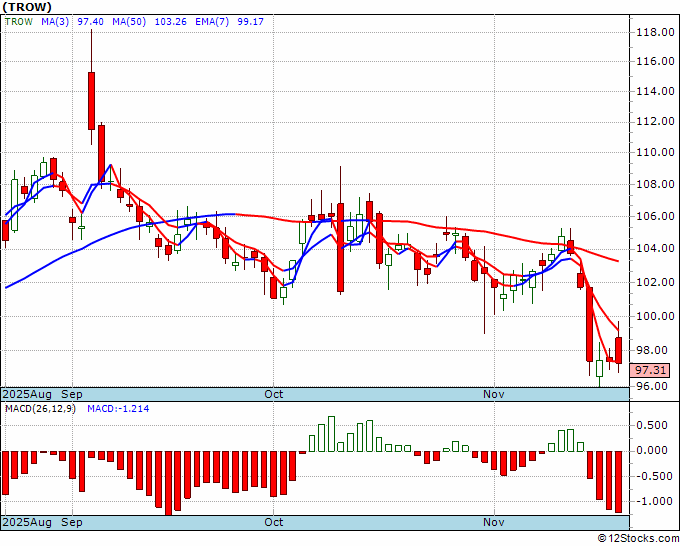Viewport: 680px width, 546px height.
Task: Click the 0.000 MACD axis label
Action: (651, 450)
